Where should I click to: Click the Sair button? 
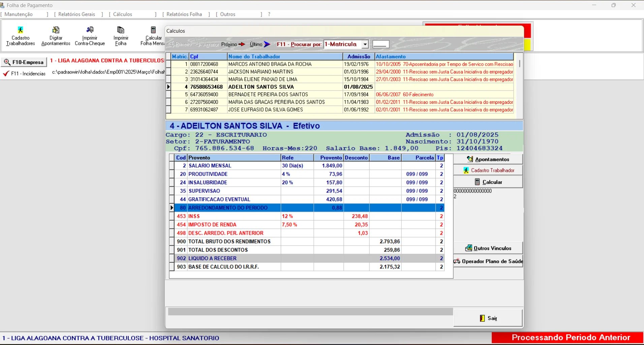point(488,318)
